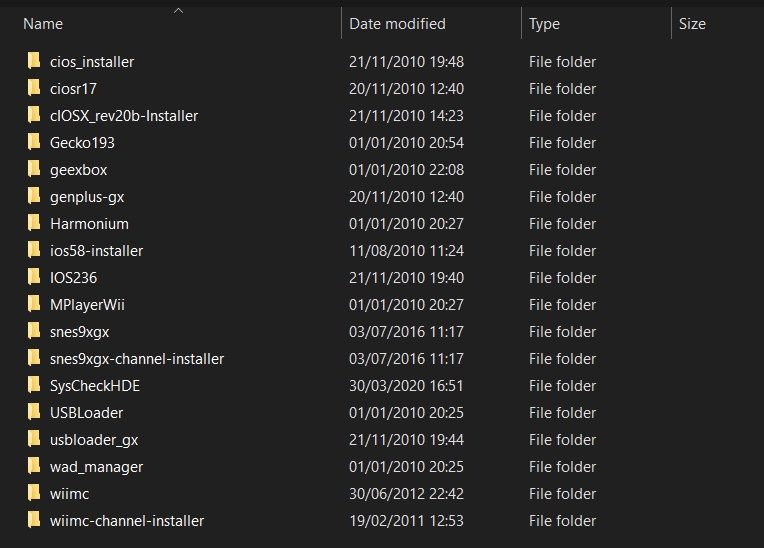Click the cIOSX_rev20b-Installer folder icon
This screenshot has height=548, width=764.
(x=34, y=115)
